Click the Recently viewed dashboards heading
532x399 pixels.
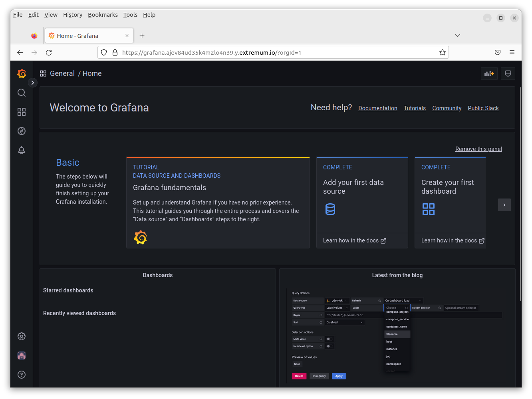(79, 313)
